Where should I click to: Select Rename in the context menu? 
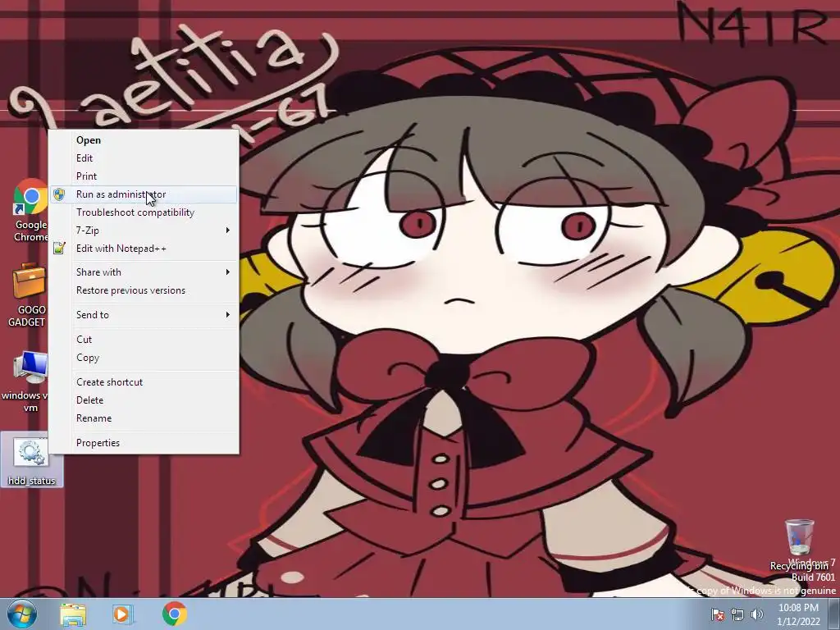[x=144, y=418]
